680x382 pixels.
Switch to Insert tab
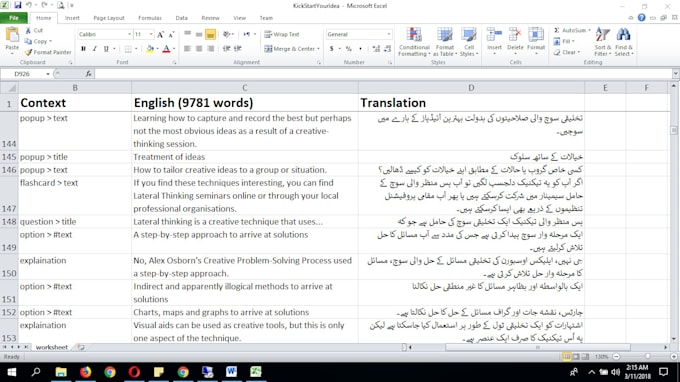72,18
